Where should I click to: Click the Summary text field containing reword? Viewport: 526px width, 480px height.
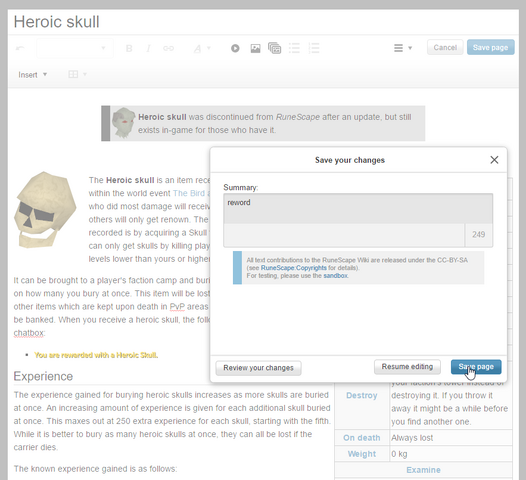click(358, 208)
